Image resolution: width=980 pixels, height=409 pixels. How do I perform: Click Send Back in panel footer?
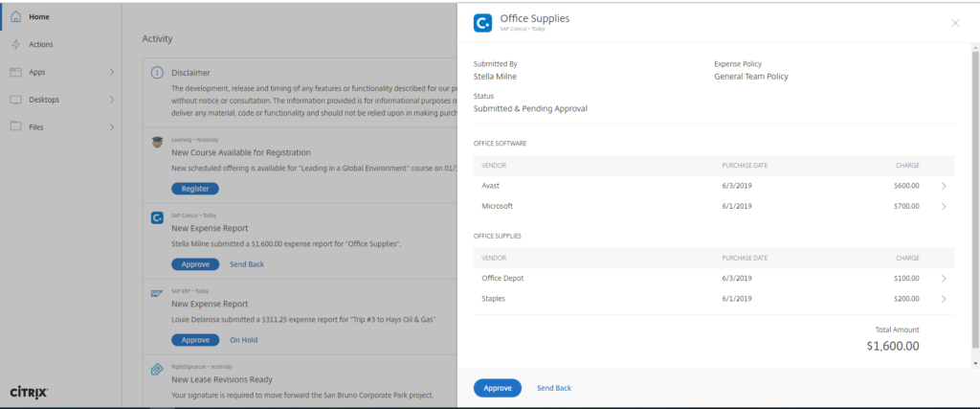554,388
